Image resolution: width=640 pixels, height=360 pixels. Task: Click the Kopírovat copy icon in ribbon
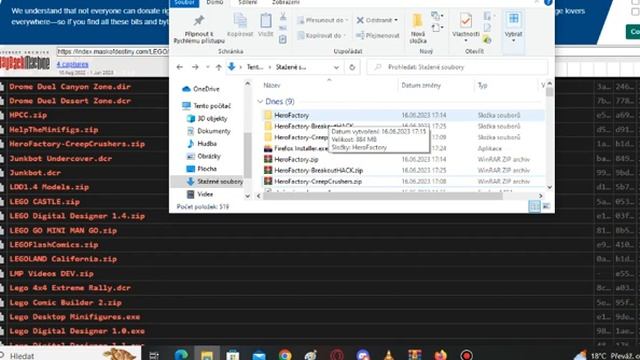240,24
